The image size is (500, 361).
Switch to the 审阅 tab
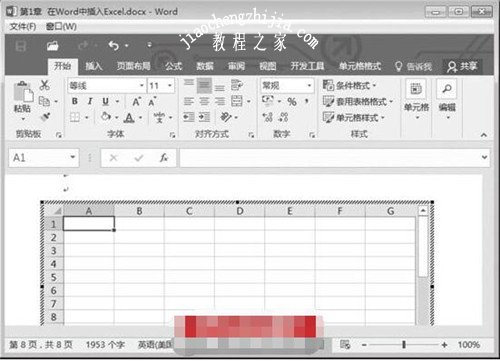tap(236, 66)
